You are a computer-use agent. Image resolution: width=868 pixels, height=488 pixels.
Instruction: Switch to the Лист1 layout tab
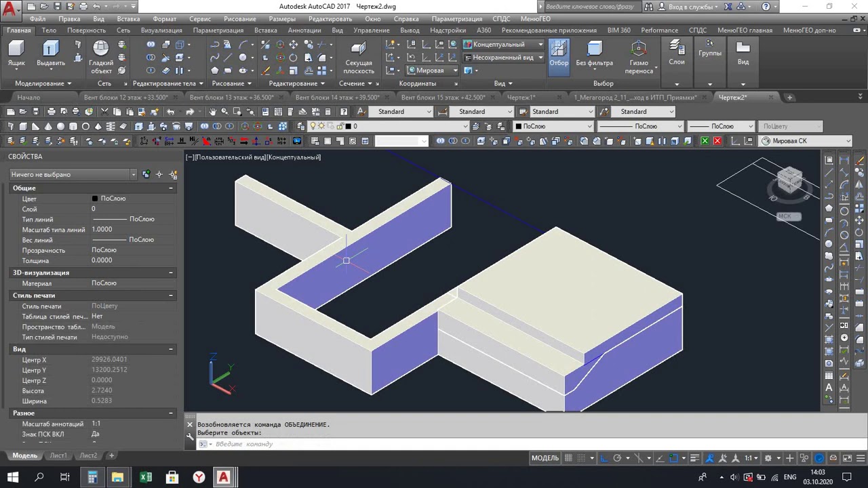pos(58,455)
